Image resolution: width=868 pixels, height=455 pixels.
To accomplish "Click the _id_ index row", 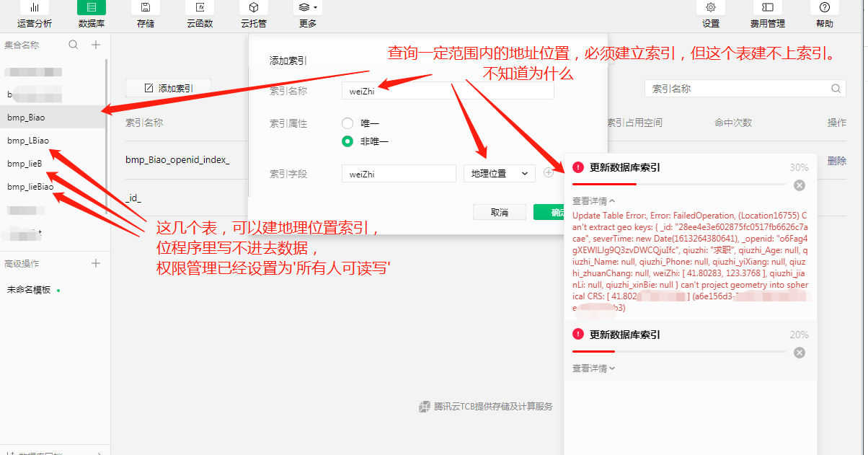I will click(x=133, y=197).
